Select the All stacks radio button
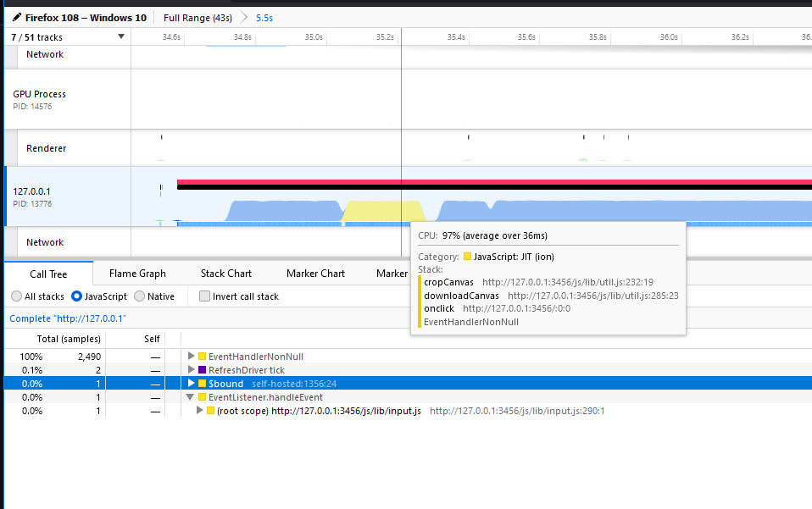 point(15,296)
